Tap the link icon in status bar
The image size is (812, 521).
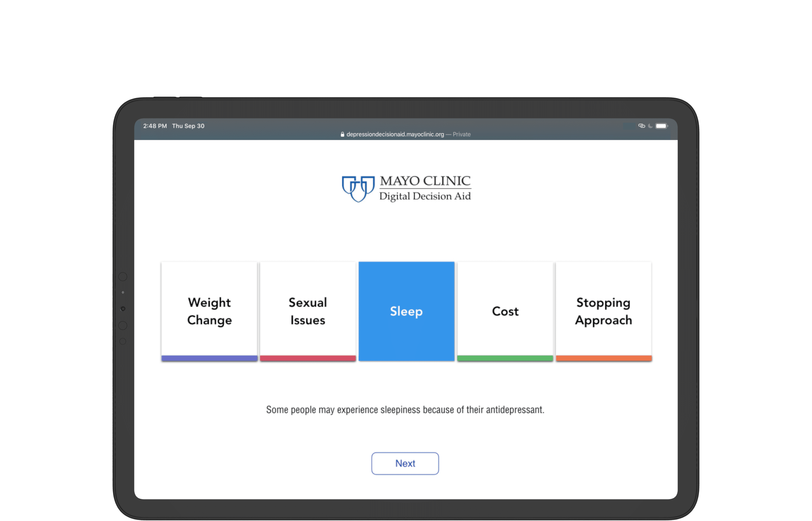pos(641,126)
